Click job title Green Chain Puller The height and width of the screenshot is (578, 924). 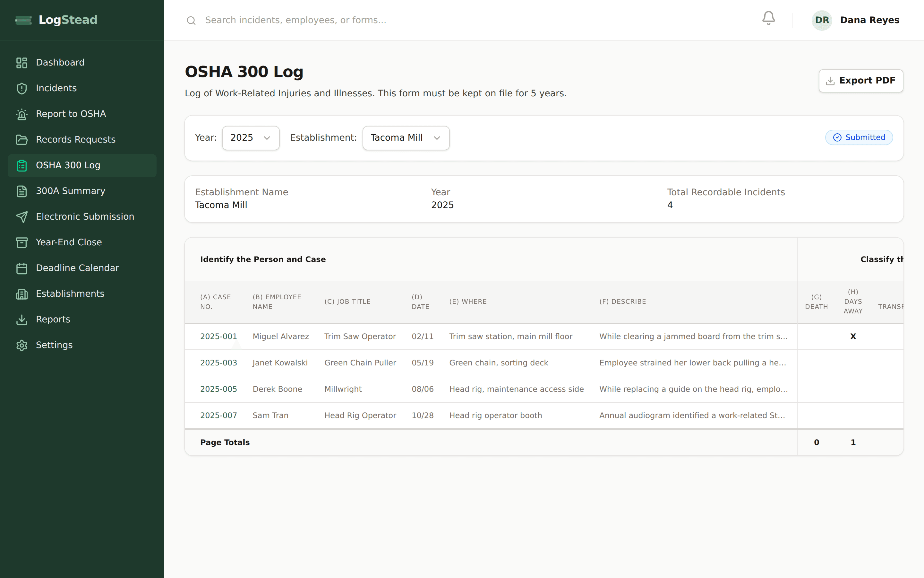pos(360,363)
